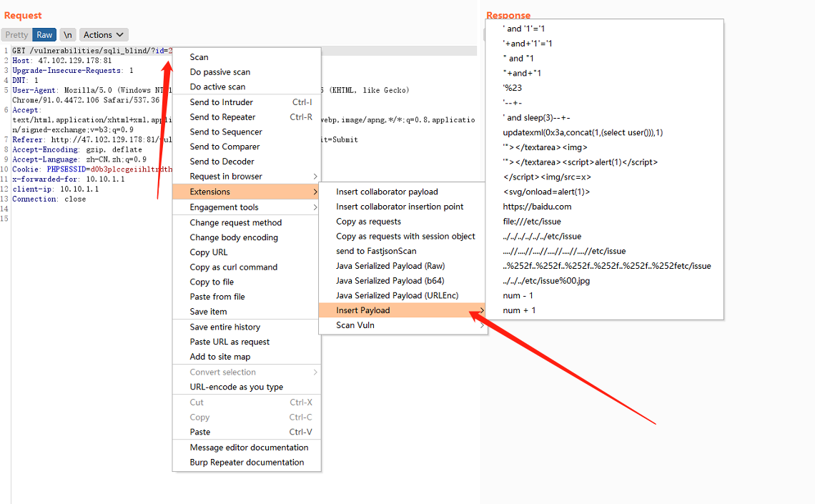The image size is (815, 504).
Task: Click the Host header line in request
Action: (x=62, y=61)
